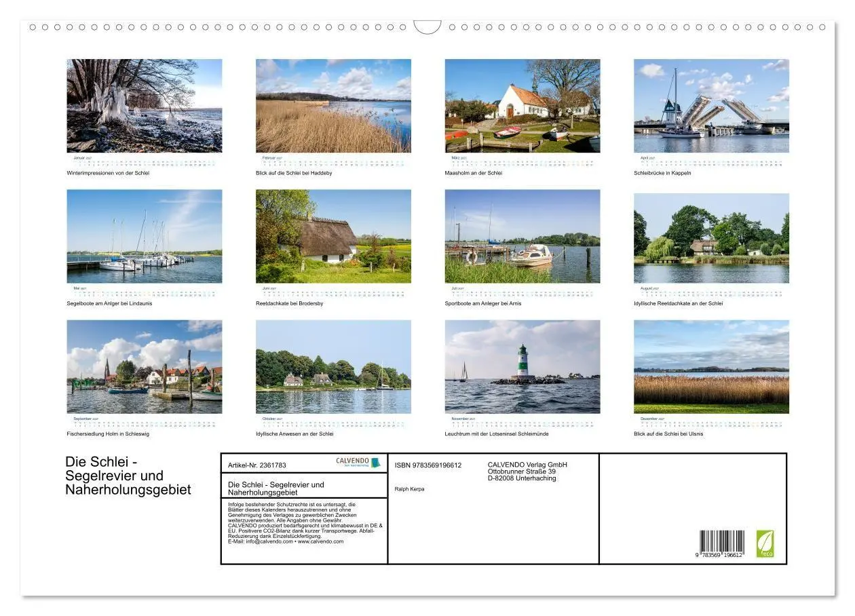Click caption 'Reetdachkate bei Brodersby'
The height and width of the screenshot is (616, 855).
(290, 303)
